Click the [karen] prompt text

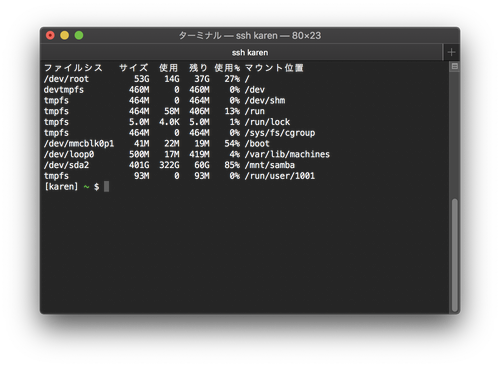click(x=61, y=187)
